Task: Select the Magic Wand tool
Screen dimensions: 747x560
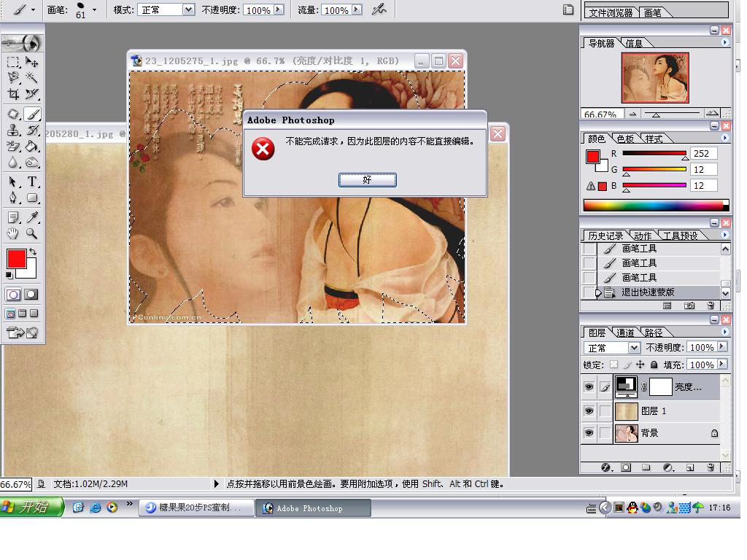Action: (x=32, y=77)
